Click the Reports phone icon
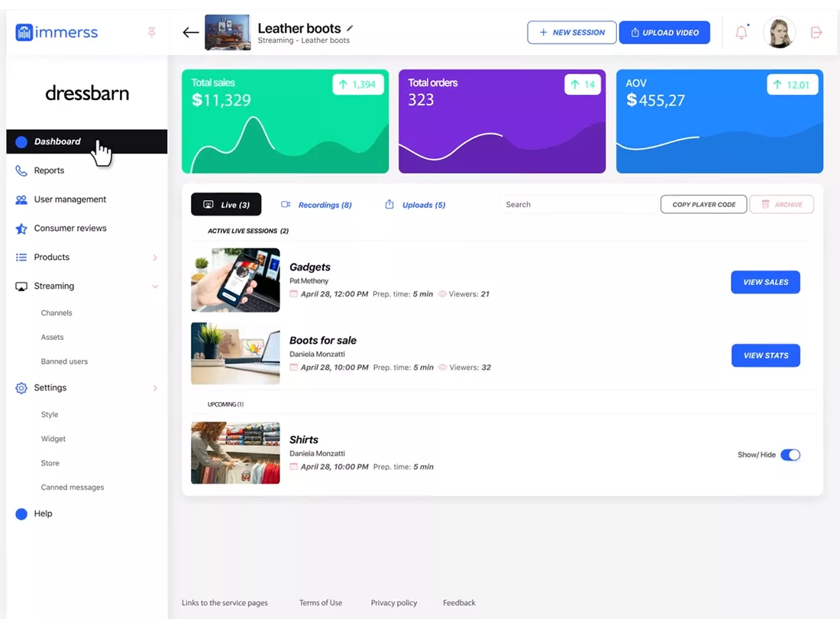 click(21, 170)
